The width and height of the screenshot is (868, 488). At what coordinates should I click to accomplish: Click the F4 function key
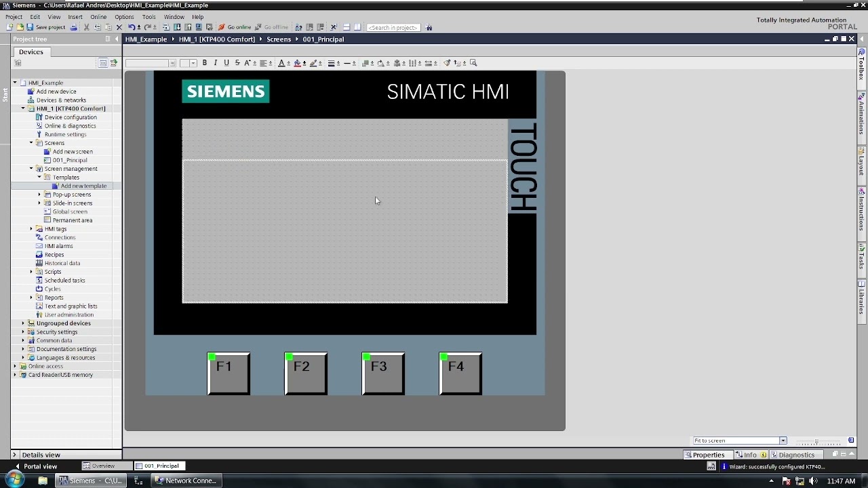[x=460, y=373]
